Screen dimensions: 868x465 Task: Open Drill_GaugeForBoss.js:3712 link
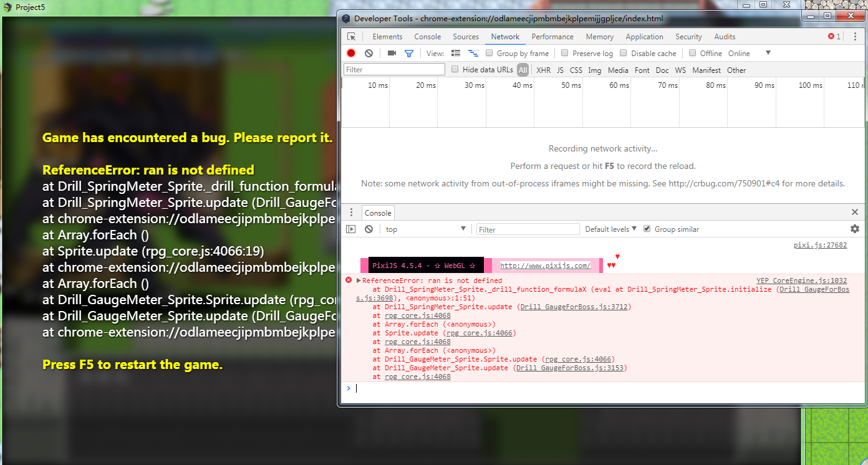pyautogui.click(x=574, y=307)
